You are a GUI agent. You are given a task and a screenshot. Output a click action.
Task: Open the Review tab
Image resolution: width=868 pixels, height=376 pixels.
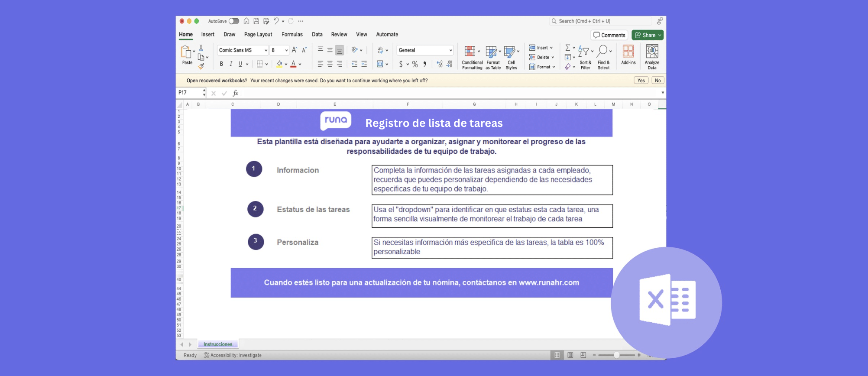[x=339, y=34]
